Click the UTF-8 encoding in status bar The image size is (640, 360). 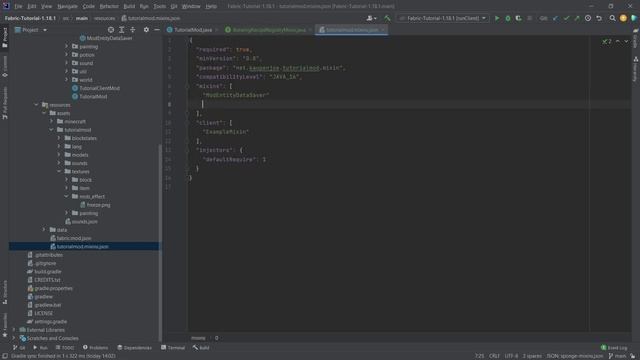(x=511, y=356)
